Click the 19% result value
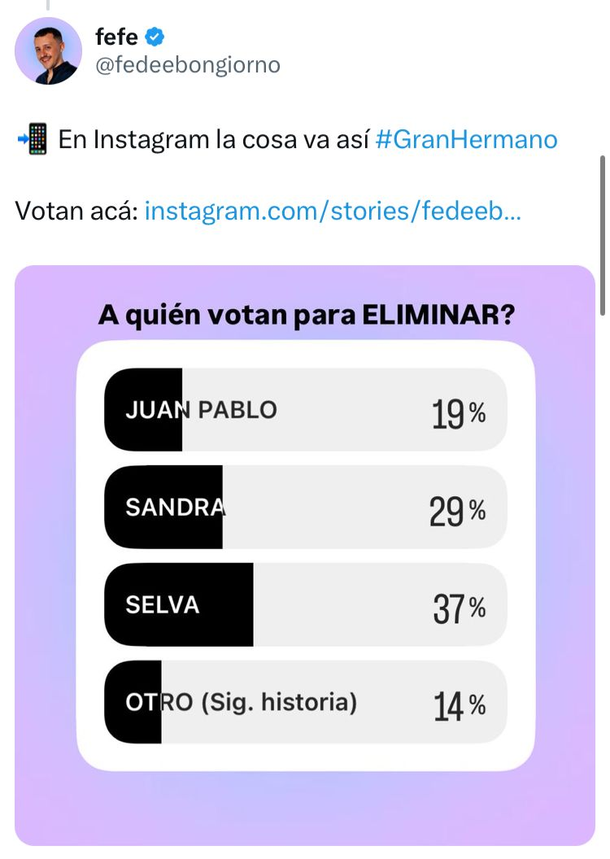This screenshot has height=859, width=610. point(458,412)
